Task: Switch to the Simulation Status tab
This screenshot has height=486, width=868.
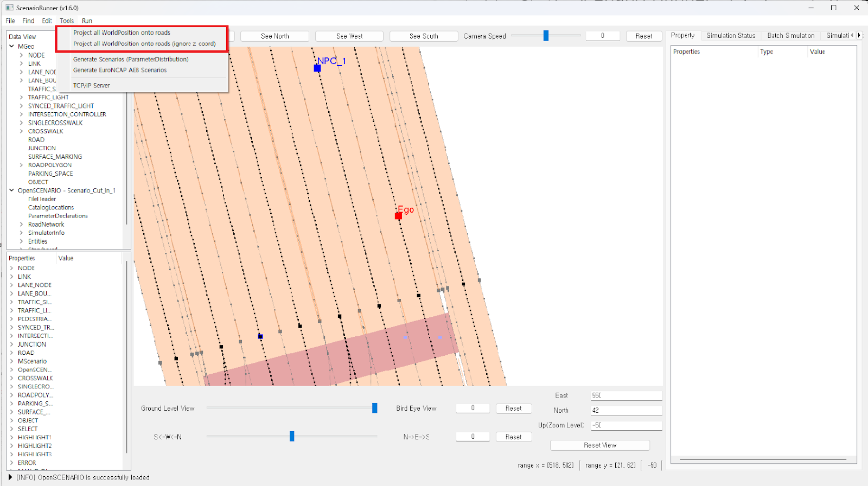Action: (730, 36)
